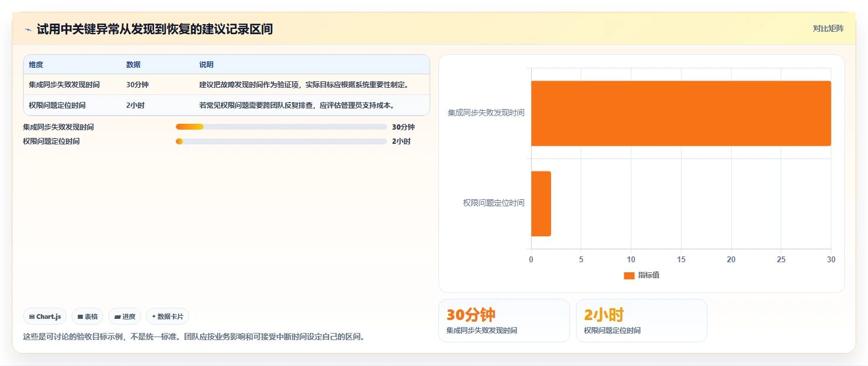
Task: Click the 权限问题定位时间 progress bar
Action: pyautogui.click(x=281, y=141)
